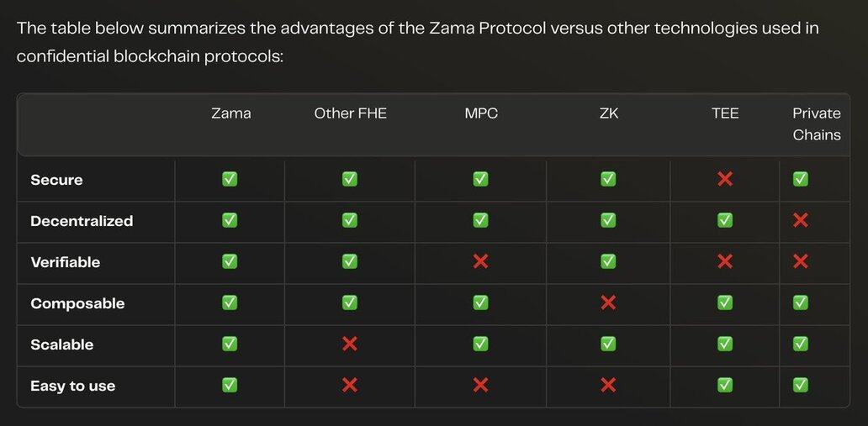
Task: Click red X for Private Chains Verifiable
Action: coord(801,261)
